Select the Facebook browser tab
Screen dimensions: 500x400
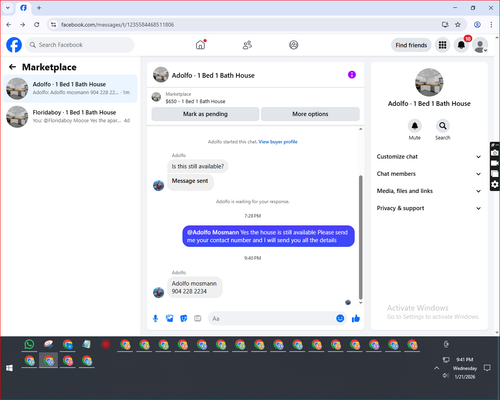(x=23, y=8)
